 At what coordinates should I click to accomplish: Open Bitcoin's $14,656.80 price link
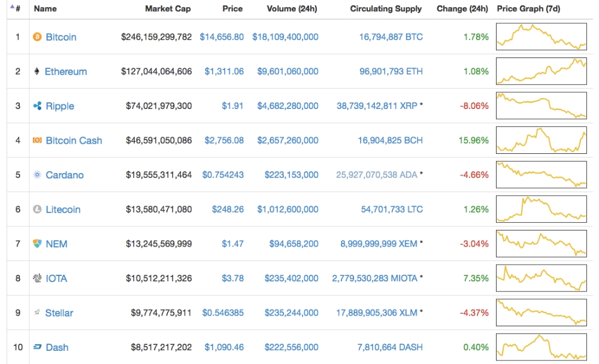point(222,37)
